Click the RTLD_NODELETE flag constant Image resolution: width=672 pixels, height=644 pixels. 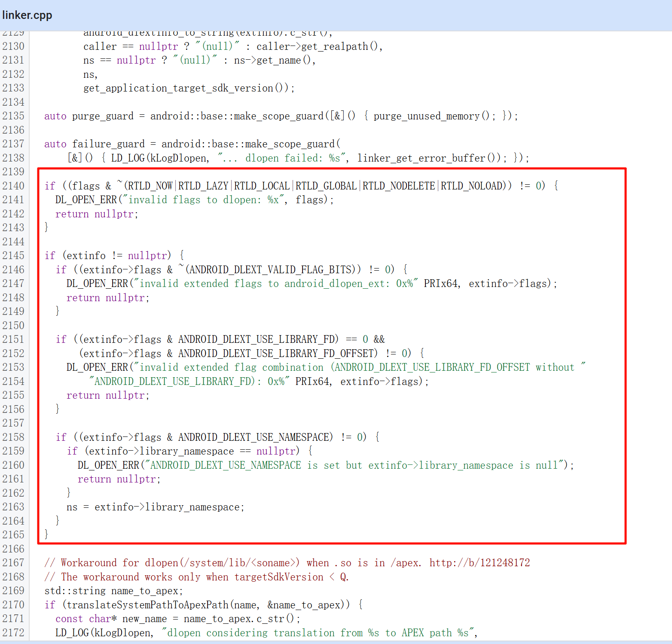399,186
